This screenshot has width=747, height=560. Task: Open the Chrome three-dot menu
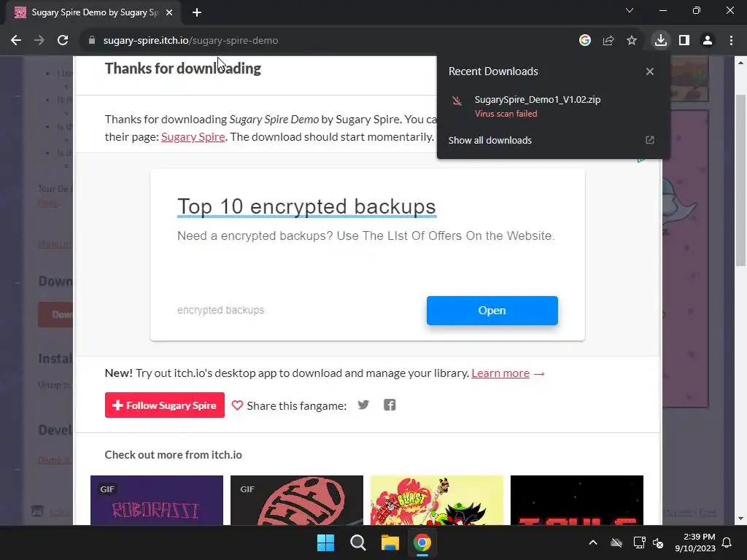[731, 41]
